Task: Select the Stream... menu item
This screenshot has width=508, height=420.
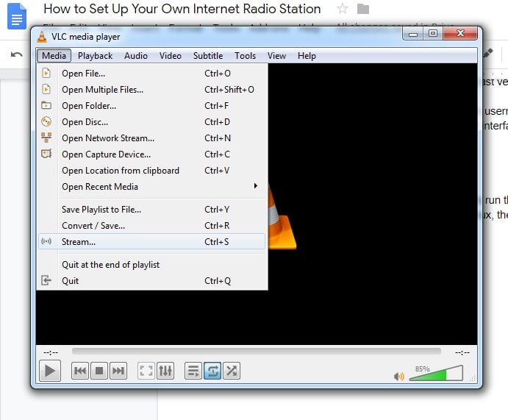Action: pyautogui.click(x=151, y=242)
